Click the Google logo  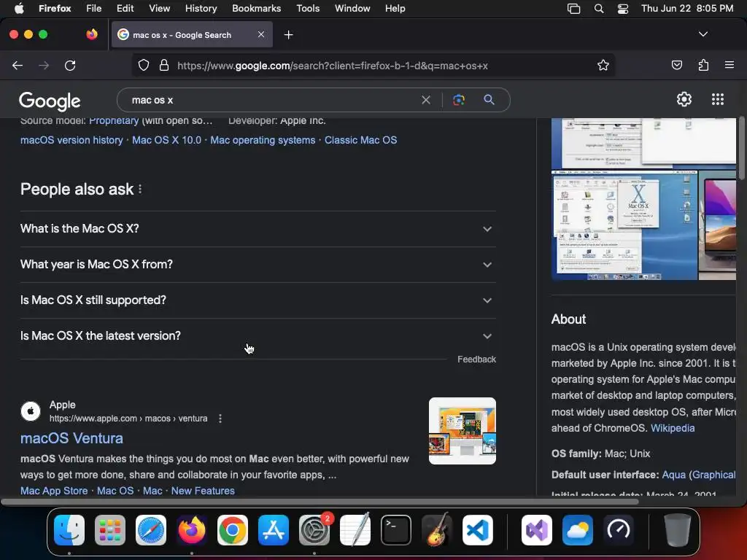(50, 101)
